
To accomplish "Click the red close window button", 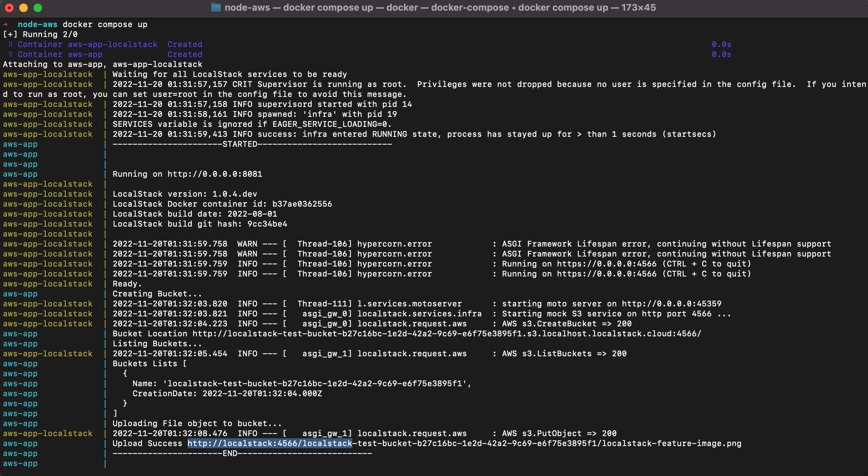I will click(x=9, y=7).
